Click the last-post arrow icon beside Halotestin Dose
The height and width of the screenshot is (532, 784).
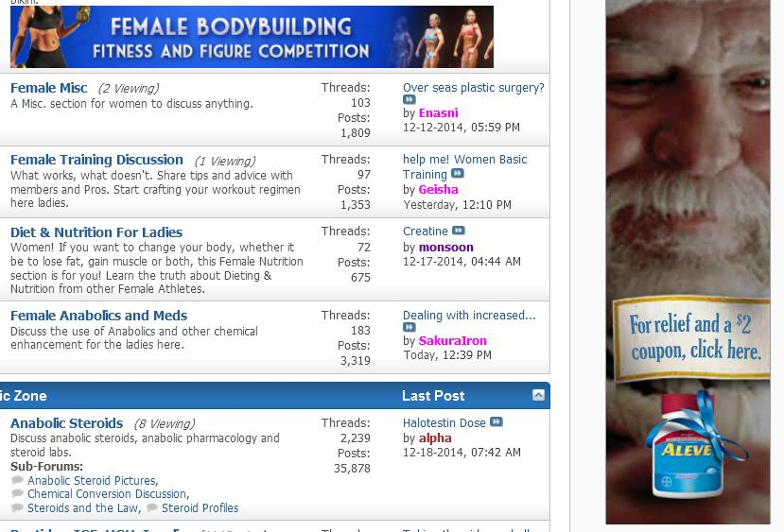(497, 422)
